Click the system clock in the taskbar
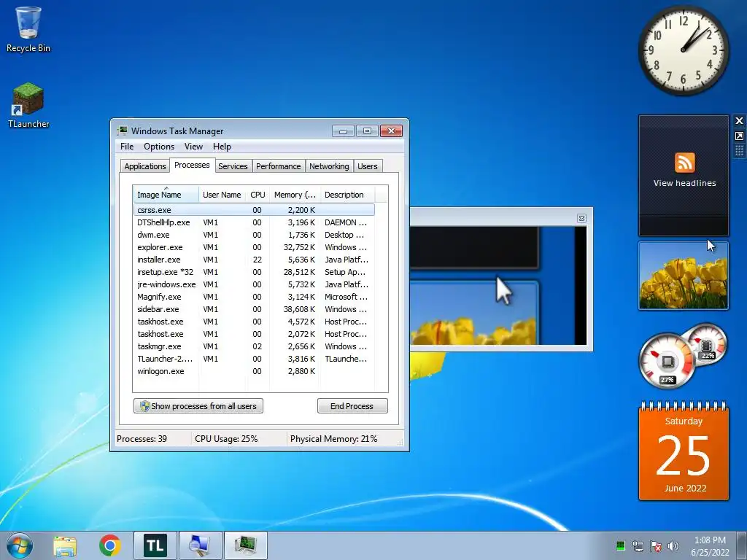 710,546
